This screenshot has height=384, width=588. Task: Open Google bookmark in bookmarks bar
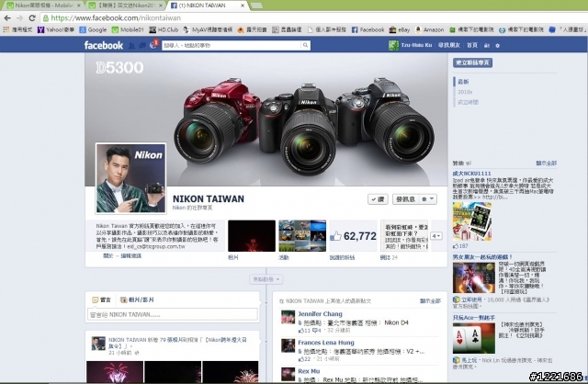click(93, 29)
